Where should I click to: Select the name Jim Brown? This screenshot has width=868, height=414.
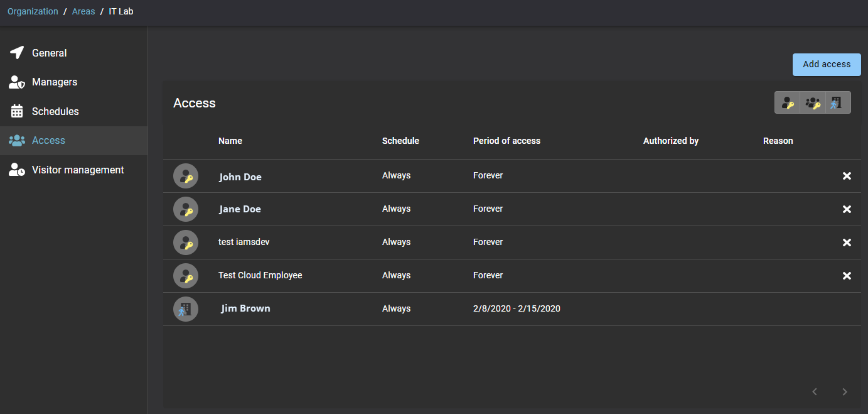[x=246, y=308]
